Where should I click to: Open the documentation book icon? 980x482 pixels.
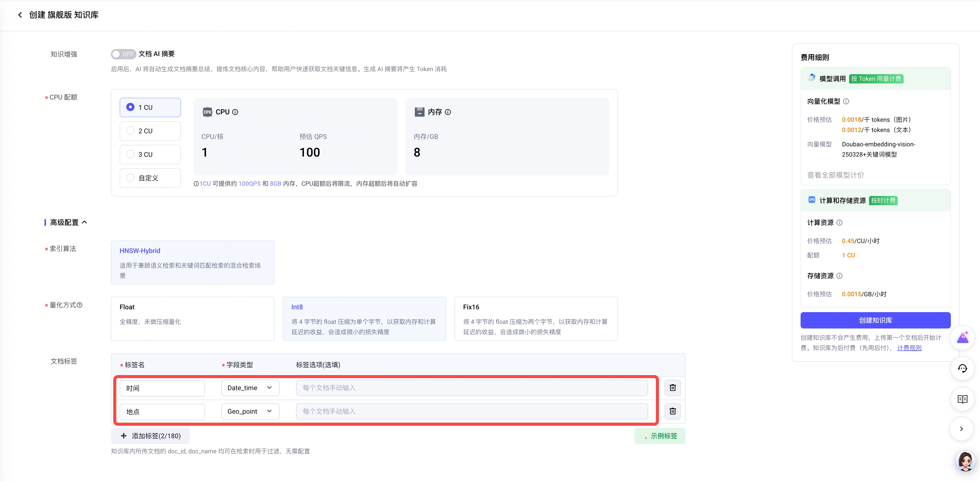pyautogui.click(x=963, y=399)
